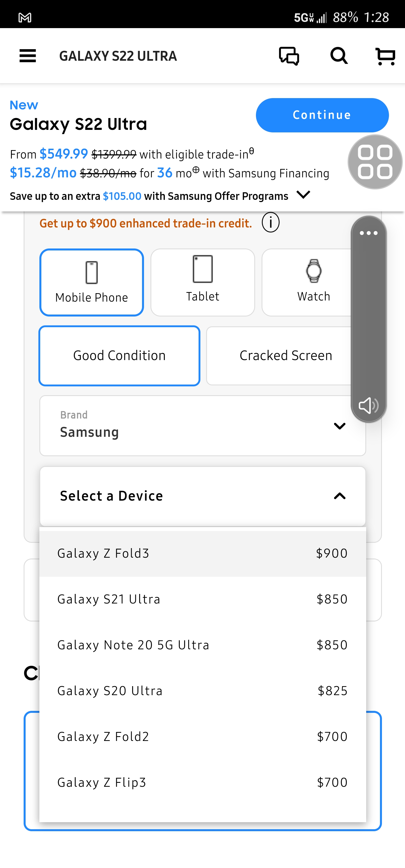405x868 pixels.
Task: Open Gmail notification icon in status bar
Action: tap(25, 17)
